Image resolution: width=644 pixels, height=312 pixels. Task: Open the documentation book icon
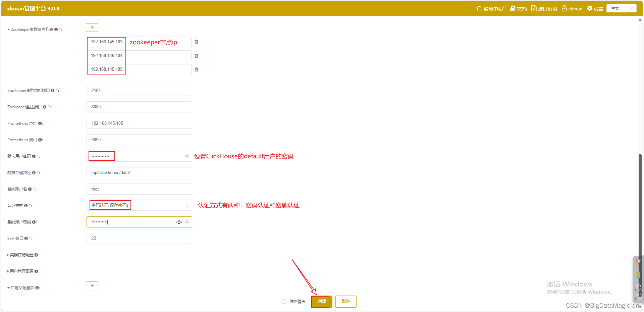(x=513, y=8)
